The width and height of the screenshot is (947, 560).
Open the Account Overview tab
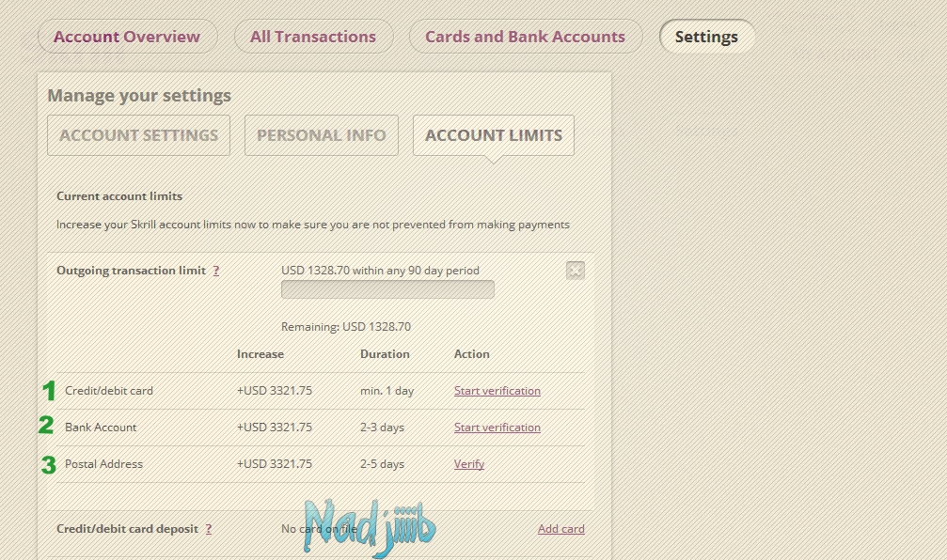click(127, 37)
